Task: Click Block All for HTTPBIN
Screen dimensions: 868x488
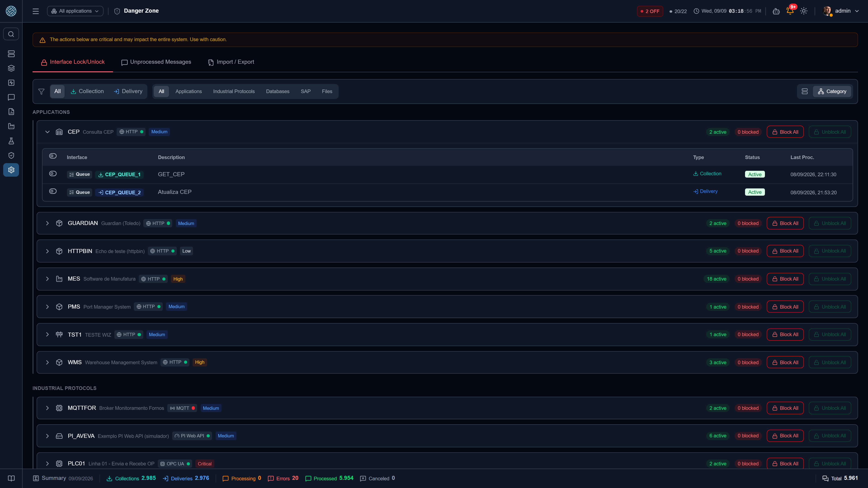Action: 785,251
